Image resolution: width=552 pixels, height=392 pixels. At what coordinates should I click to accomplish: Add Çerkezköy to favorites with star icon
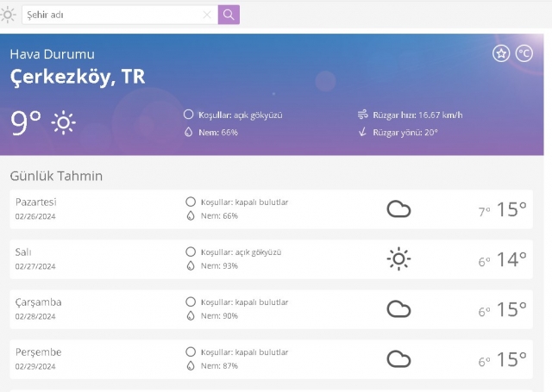pos(501,53)
